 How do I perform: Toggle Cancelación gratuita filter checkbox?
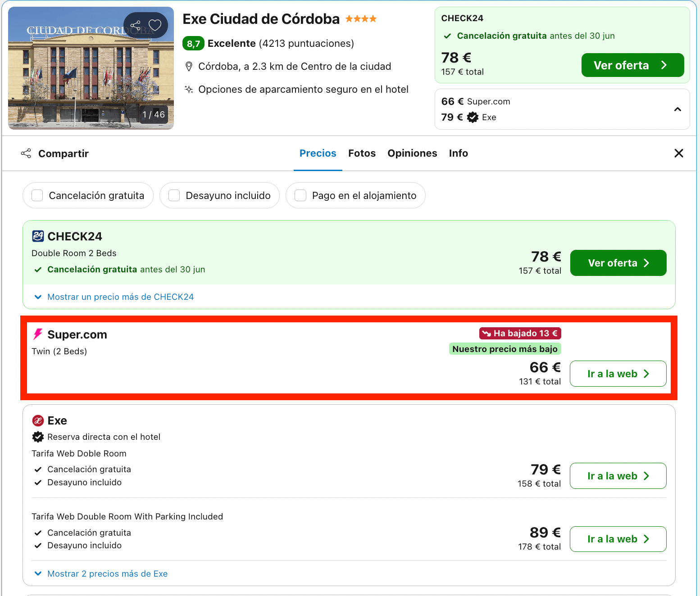click(37, 195)
